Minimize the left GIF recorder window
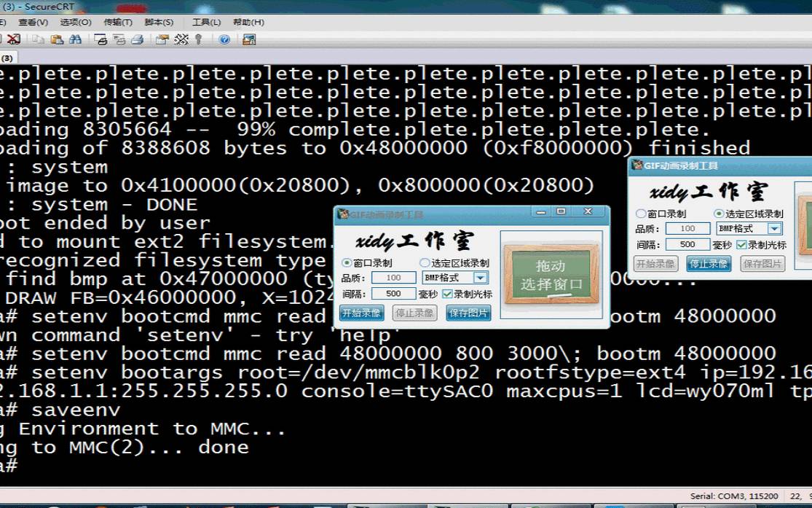This screenshot has height=508, width=812. (x=541, y=211)
